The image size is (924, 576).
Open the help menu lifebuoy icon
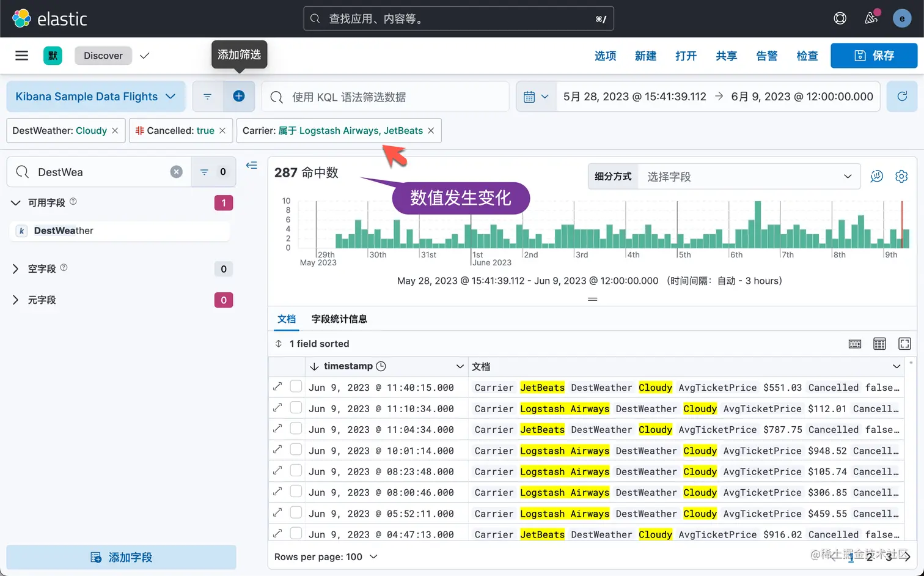coord(840,18)
